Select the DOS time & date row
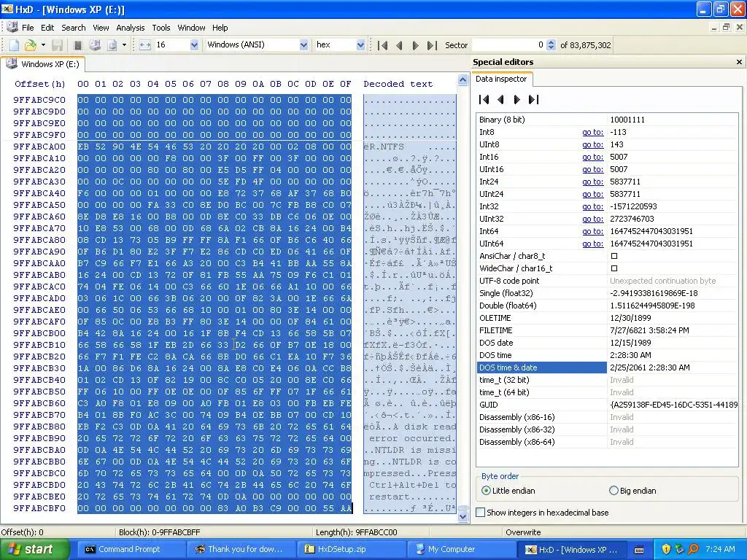This screenshot has height=560, width=747. coord(607,367)
